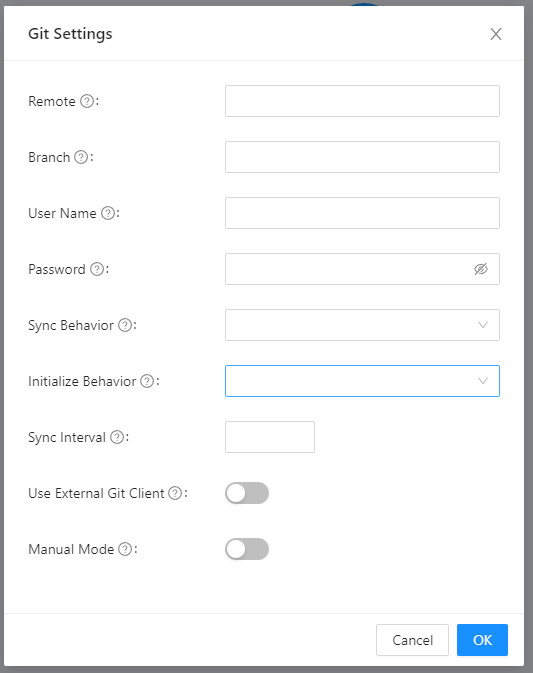Image resolution: width=533 pixels, height=673 pixels.
Task: Open the User Name help tooltip icon
Action: [108, 213]
